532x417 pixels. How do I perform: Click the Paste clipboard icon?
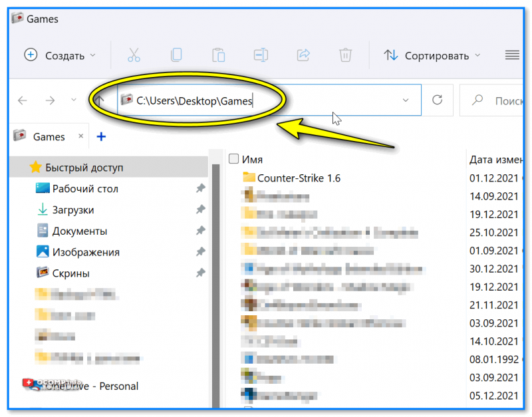click(x=219, y=55)
